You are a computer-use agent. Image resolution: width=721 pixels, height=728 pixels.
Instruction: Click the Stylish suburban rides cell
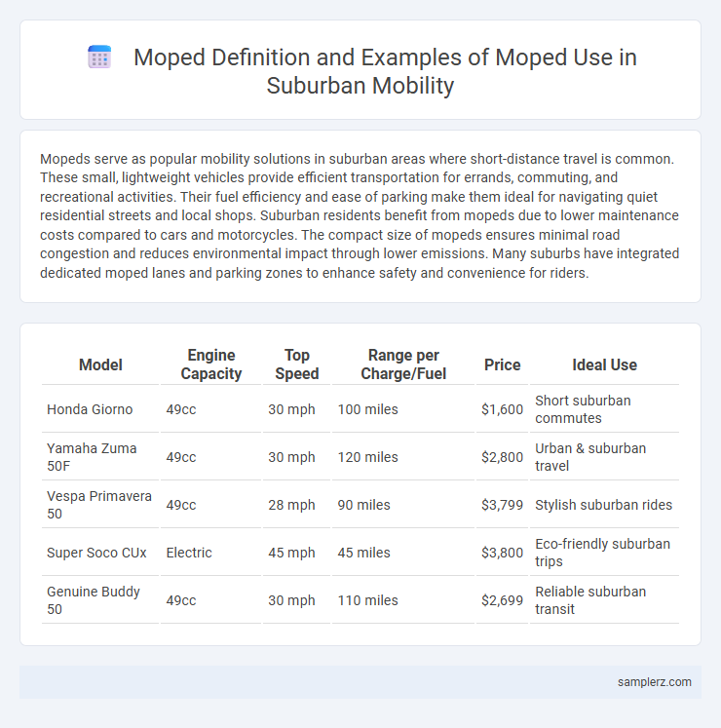[x=604, y=505]
